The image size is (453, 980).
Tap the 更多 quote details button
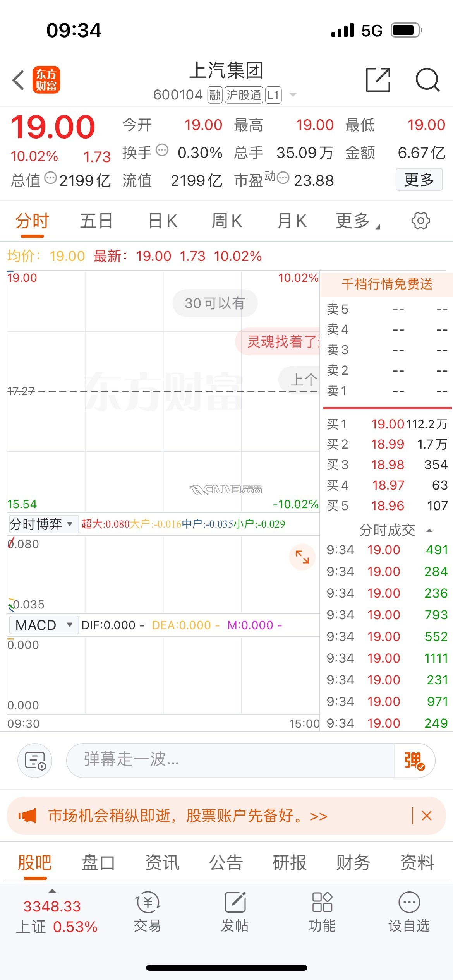tap(419, 180)
